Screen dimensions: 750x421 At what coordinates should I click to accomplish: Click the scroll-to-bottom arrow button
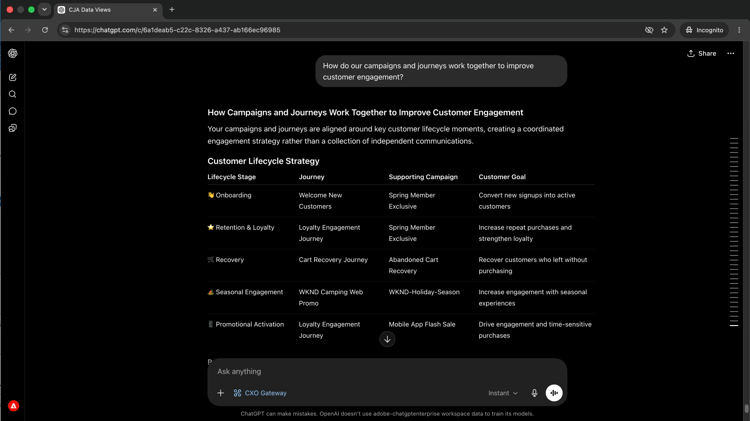click(x=387, y=339)
